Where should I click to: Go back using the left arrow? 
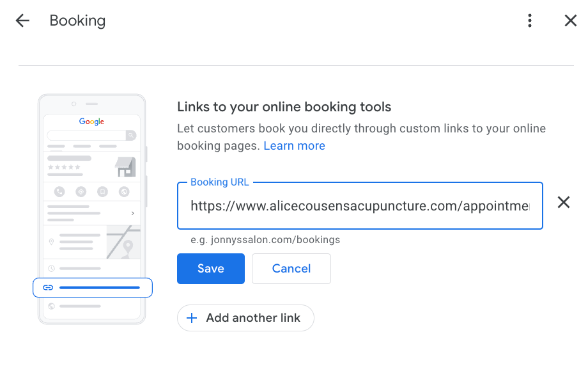(x=22, y=20)
